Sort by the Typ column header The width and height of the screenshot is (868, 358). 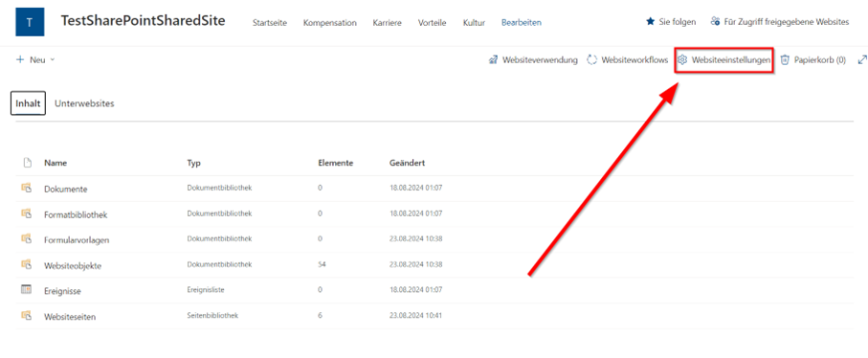tap(193, 164)
